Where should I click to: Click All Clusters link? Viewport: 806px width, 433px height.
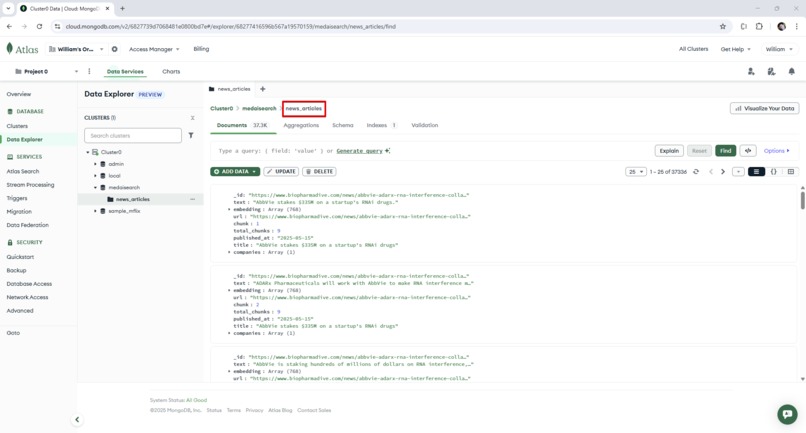[x=693, y=49]
